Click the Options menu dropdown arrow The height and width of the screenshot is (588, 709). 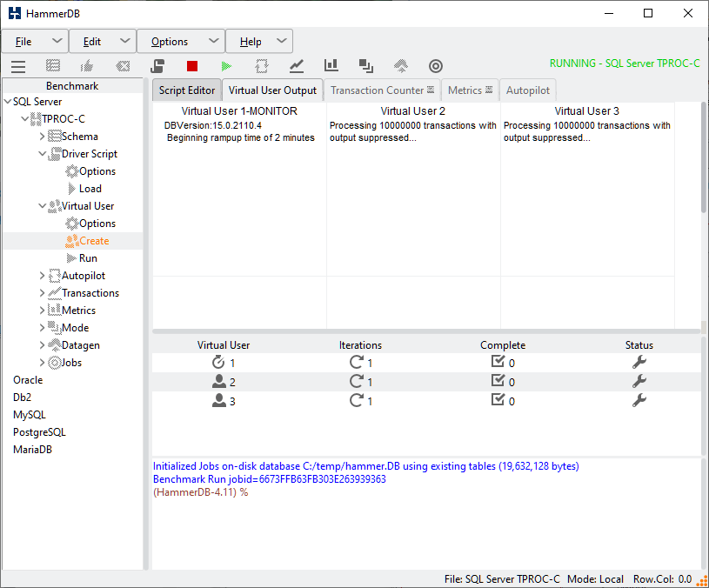click(213, 41)
